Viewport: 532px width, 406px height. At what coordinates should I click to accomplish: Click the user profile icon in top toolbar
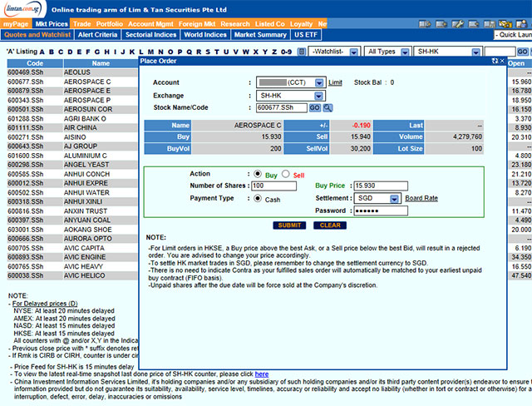click(x=521, y=24)
